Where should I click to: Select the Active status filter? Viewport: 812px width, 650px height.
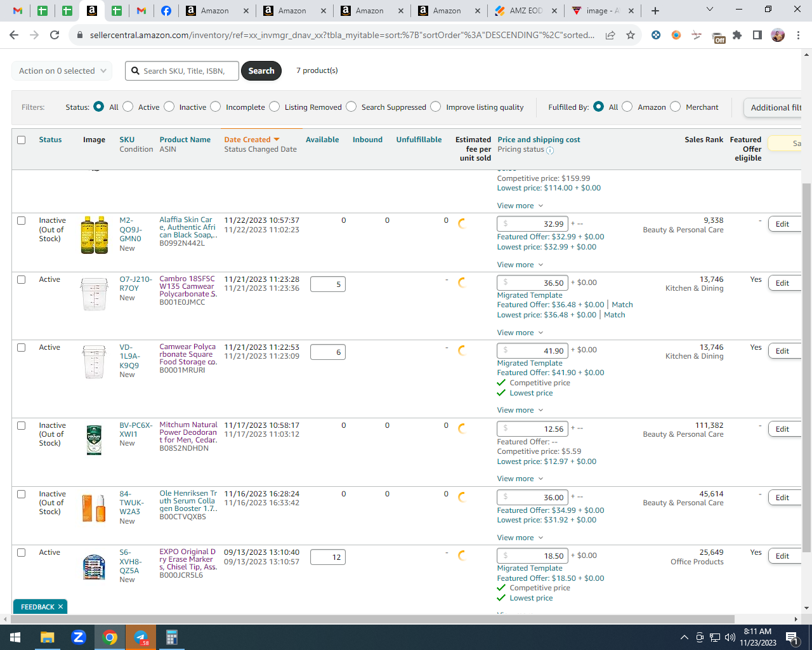128,107
